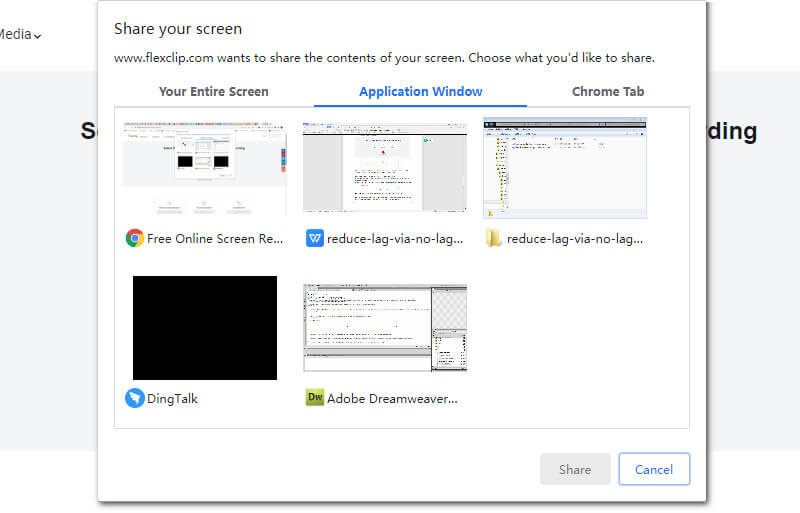Click the greyed Share button
Viewport: 800px width, 513px height.
[x=575, y=469]
